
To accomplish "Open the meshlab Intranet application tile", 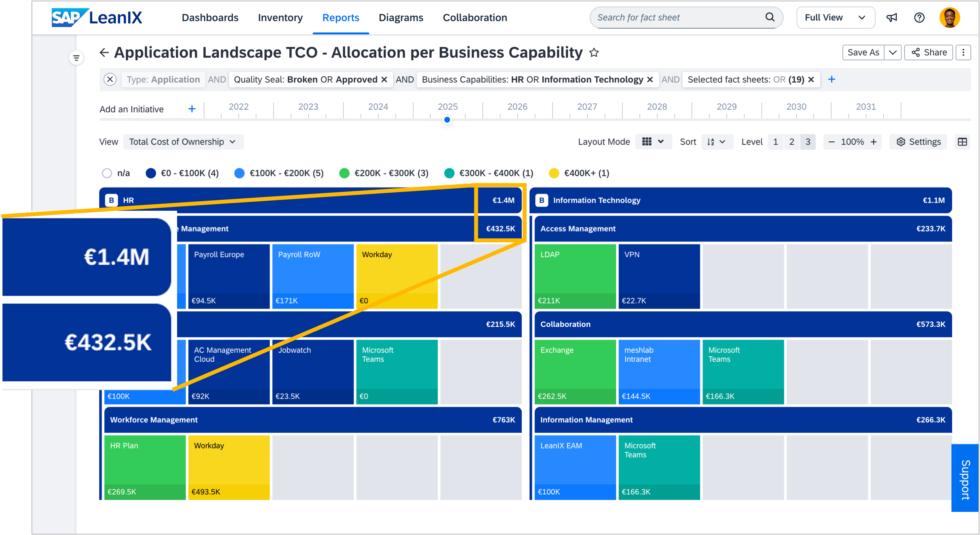I will point(659,371).
